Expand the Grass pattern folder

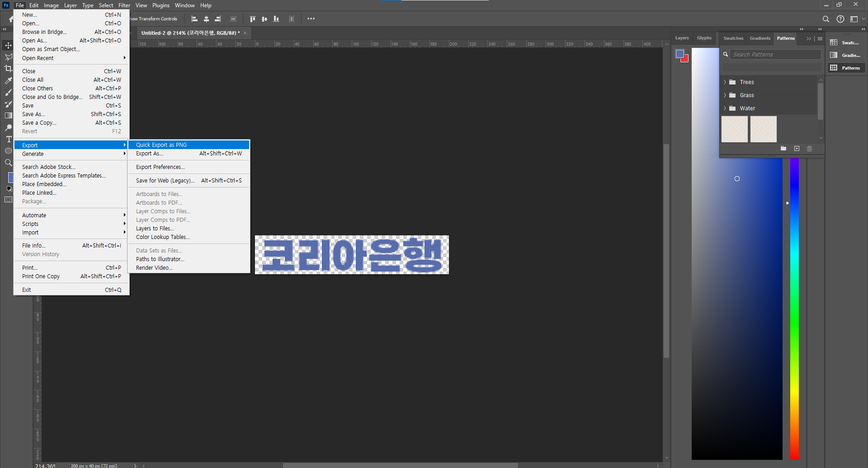(x=725, y=95)
